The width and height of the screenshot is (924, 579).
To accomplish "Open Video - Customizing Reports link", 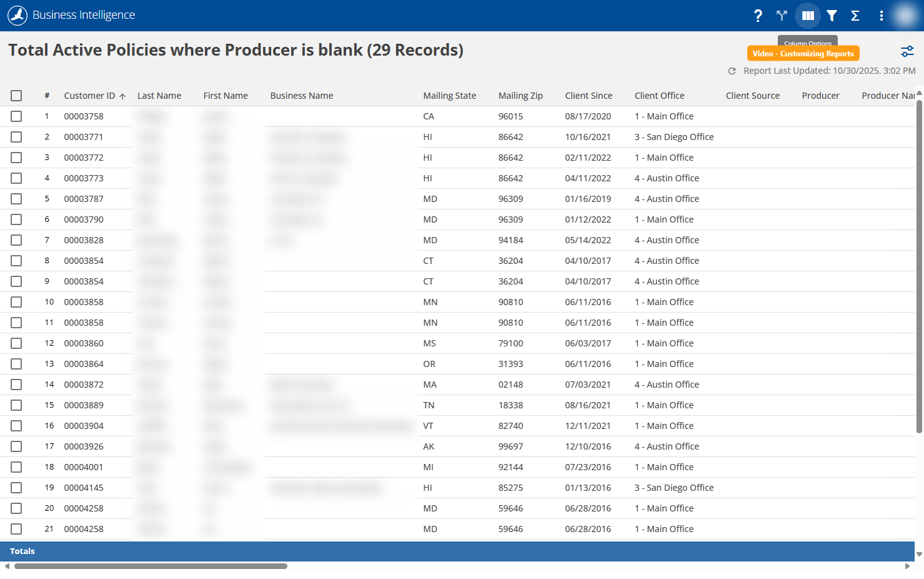I will click(x=803, y=54).
